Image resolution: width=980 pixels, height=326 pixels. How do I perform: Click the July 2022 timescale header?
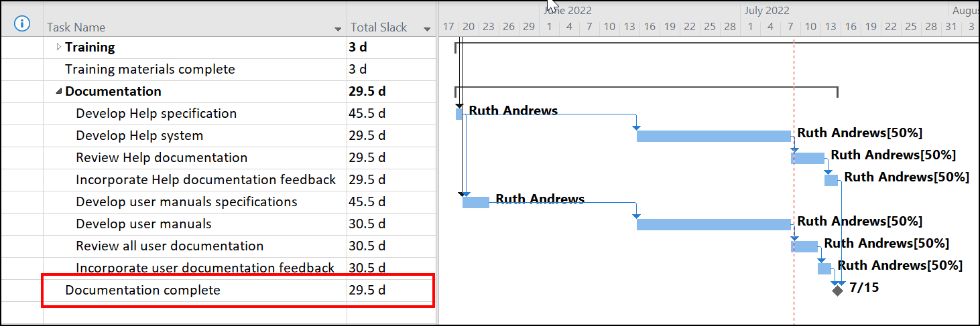[767, 10]
